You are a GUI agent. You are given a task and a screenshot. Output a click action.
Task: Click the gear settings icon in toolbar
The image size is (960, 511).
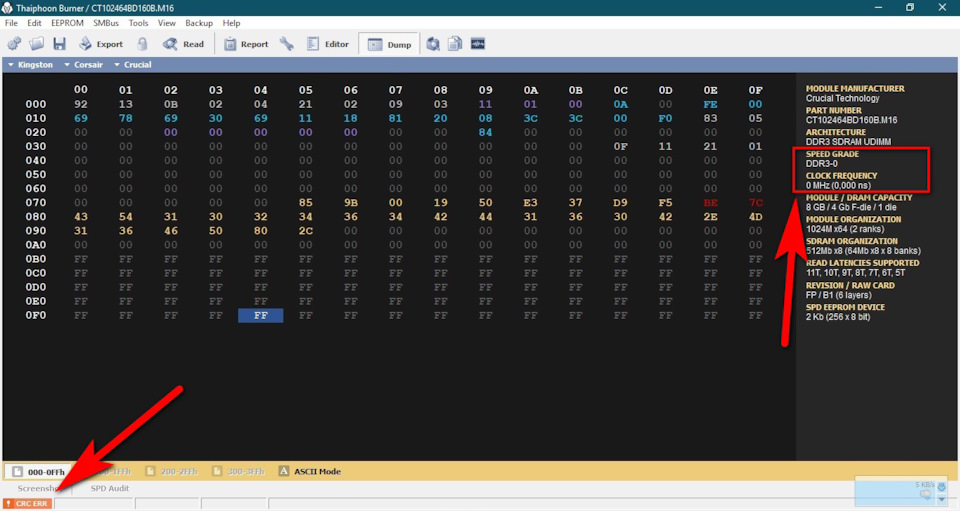tap(15, 44)
